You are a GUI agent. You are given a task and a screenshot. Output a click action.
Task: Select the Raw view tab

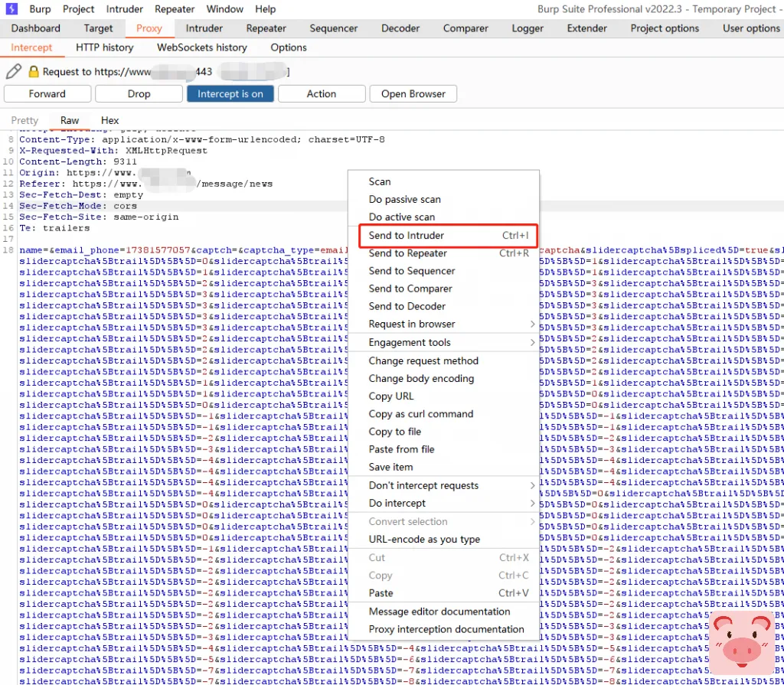point(70,120)
